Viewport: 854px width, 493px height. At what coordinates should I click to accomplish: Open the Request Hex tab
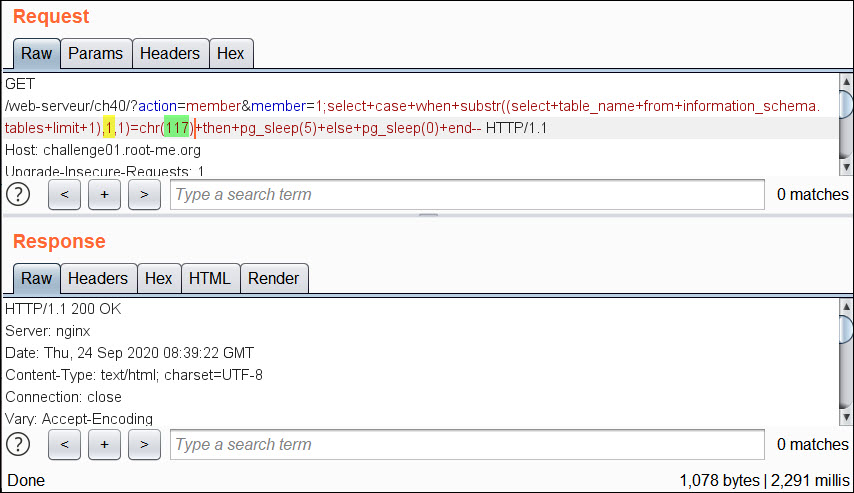click(231, 53)
